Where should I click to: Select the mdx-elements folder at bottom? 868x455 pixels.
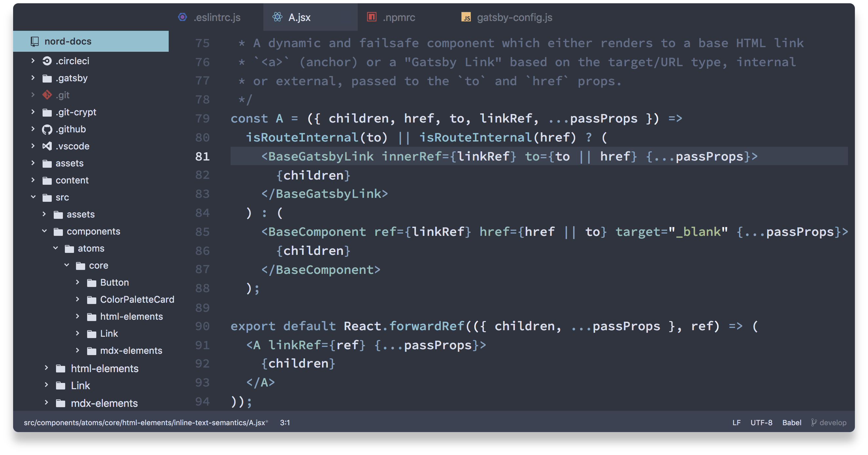104,403
